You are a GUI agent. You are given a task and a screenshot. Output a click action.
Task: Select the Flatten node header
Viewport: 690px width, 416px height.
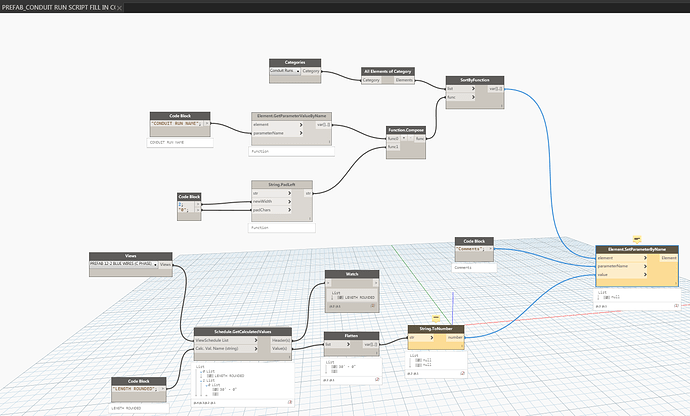[x=351, y=336]
